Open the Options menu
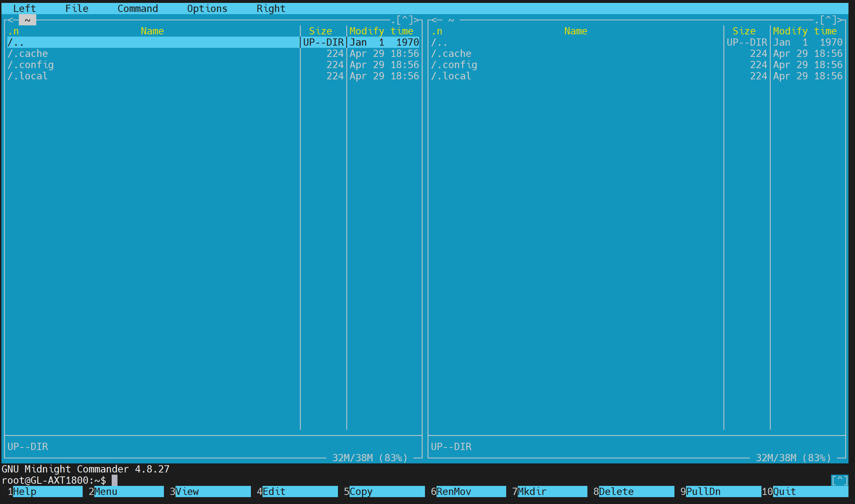The image size is (855, 504). point(207,8)
